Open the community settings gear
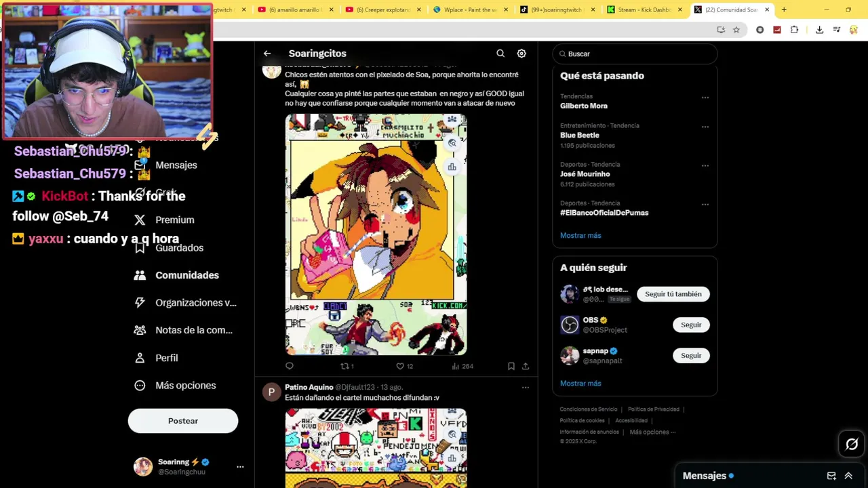 [x=521, y=54]
